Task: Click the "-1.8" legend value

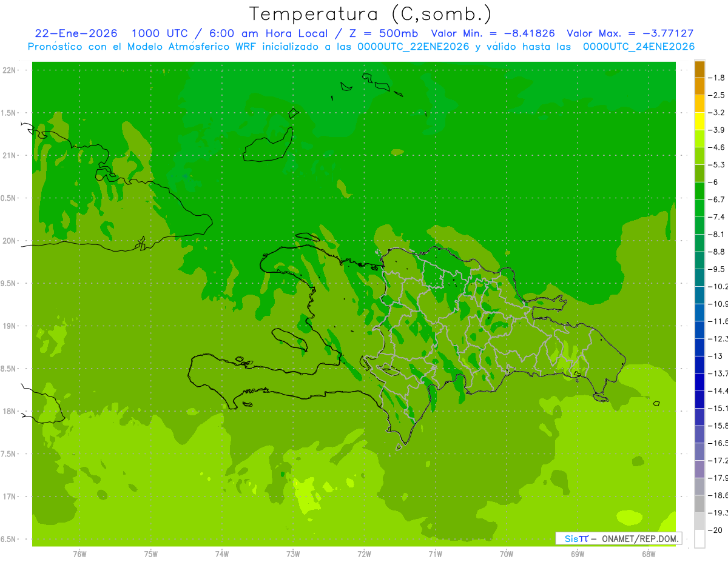Action: pos(716,78)
